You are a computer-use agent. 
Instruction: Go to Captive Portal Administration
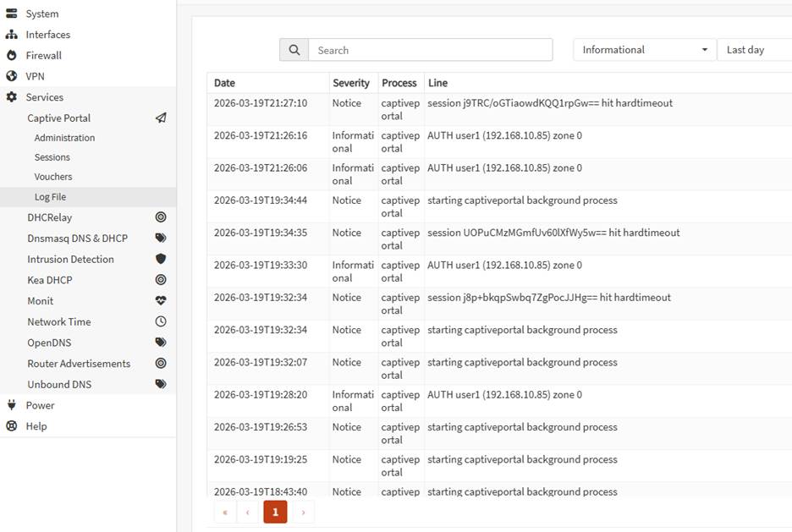pyautogui.click(x=64, y=138)
